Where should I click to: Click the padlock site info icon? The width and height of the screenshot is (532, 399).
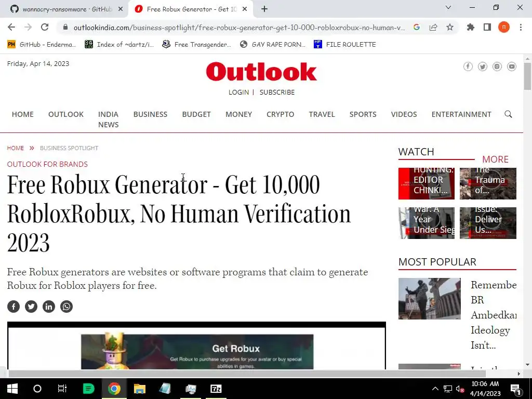(x=65, y=28)
